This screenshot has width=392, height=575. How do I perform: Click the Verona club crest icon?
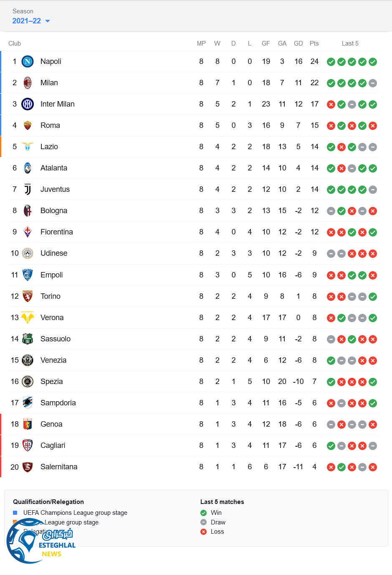28,318
